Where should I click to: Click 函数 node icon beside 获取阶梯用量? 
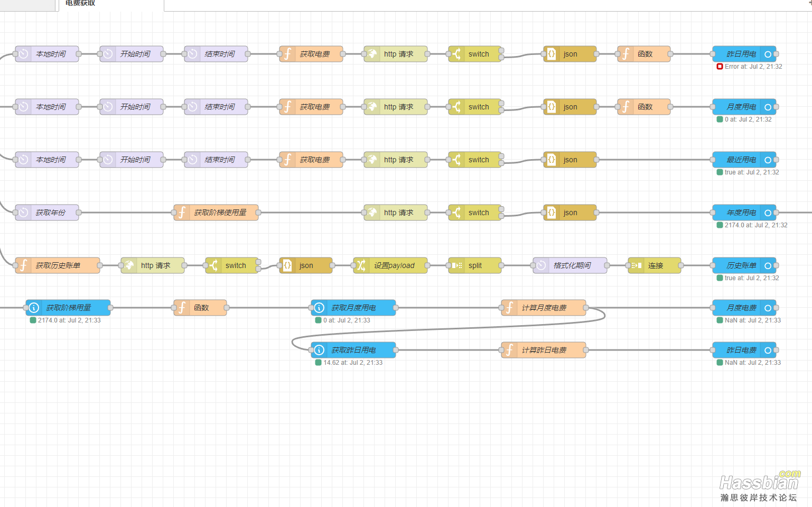pyautogui.click(x=182, y=308)
